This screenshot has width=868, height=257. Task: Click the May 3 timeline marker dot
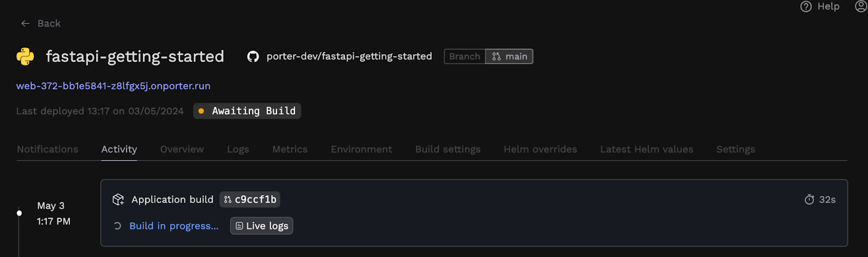coord(20,213)
